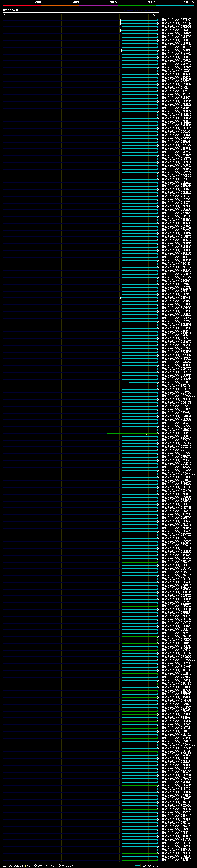This screenshot has height=868, width=197.
Task: Select the UniRef100_B9PAT9 label
Action: [177, 40]
